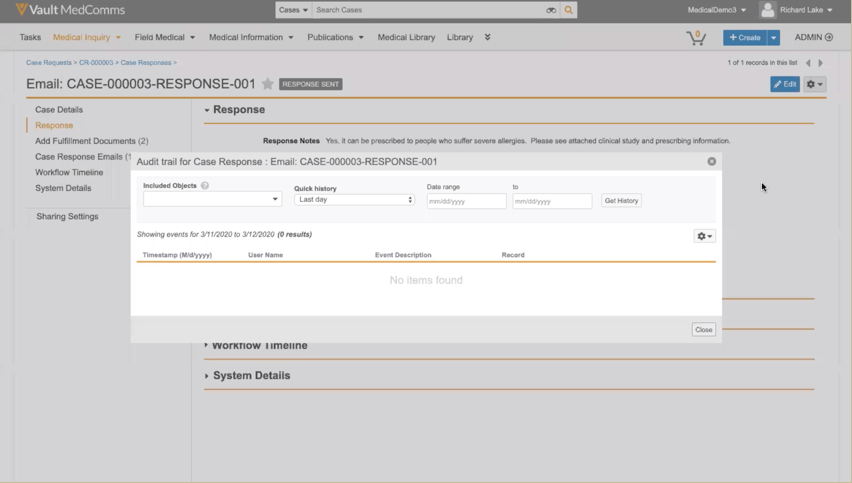Click the Included Objects help icon
The image size is (852, 483).
[x=205, y=186]
